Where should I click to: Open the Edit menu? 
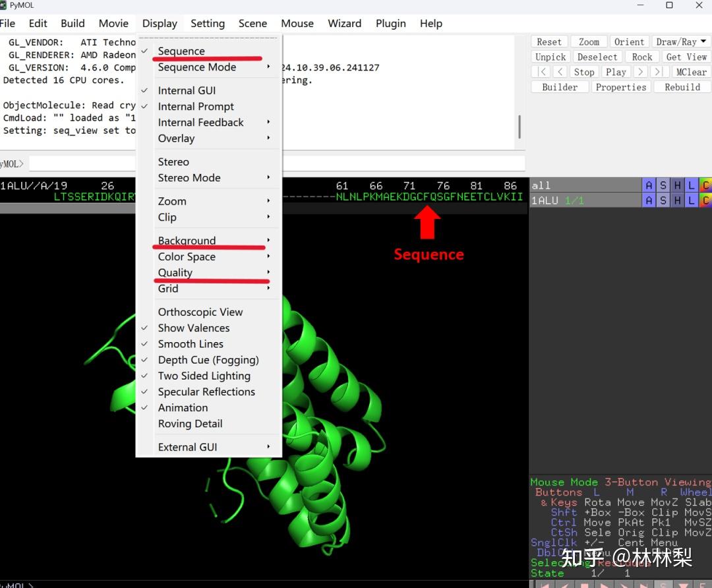(38, 23)
